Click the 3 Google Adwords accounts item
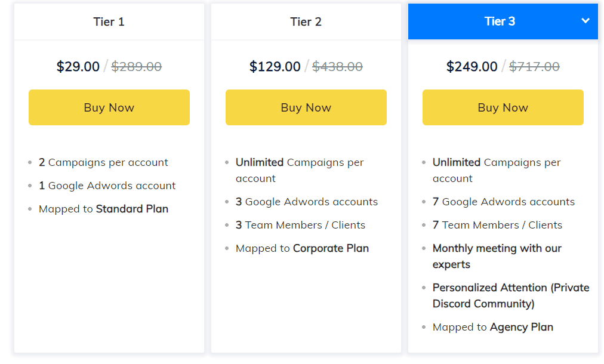The width and height of the screenshot is (604, 364). (x=307, y=202)
